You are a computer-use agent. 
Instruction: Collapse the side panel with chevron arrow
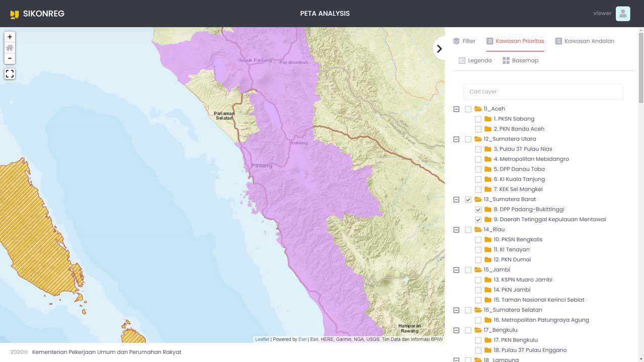[x=439, y=49]
